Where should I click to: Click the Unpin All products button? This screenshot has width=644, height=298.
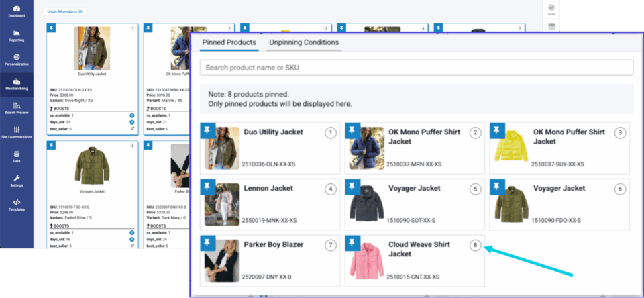pyautogui.click(x=65, y=12)
